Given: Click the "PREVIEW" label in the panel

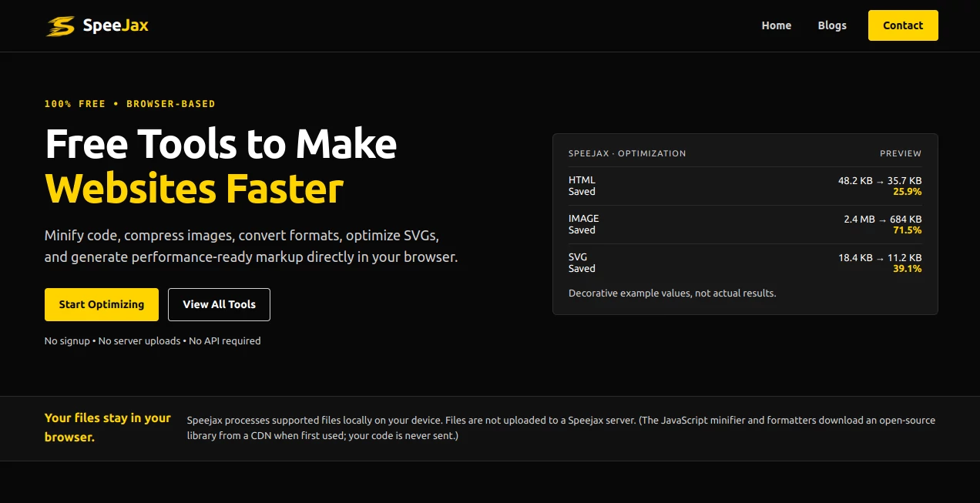Looking at the screenshot, I should 901,153.
